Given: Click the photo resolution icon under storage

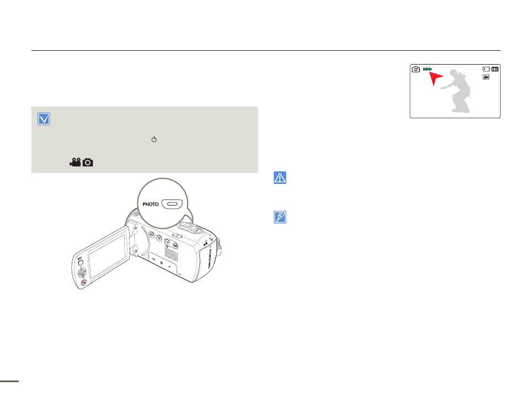Looking at the screenshot, I should point(486,77).
